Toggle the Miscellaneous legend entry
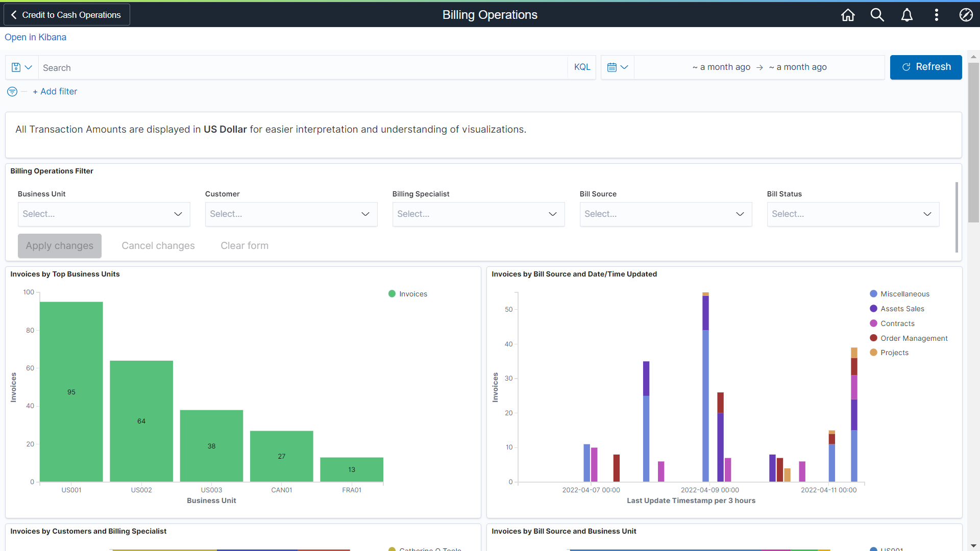980x551 pixels. click(904, 294)
